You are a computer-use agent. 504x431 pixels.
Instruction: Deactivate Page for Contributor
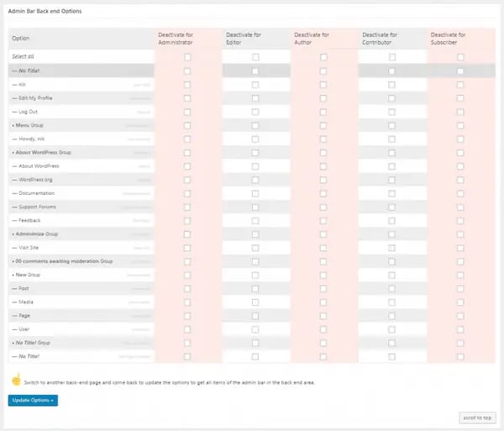391,315
